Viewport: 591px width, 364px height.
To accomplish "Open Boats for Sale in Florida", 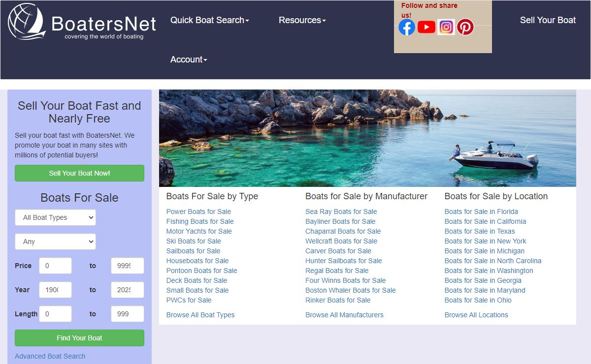I will pyautogui.click(x=481, y=212).
